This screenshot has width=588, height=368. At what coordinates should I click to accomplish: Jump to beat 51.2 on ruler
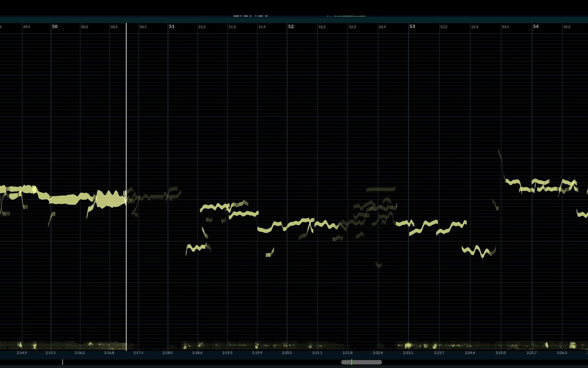pos(202,27)
